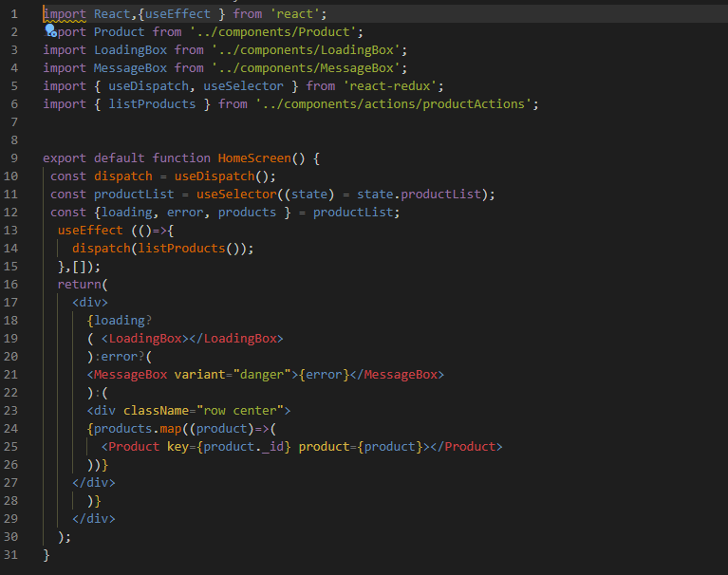Click the closing '</LoadingBox>' tag

(x=236, y=339)
